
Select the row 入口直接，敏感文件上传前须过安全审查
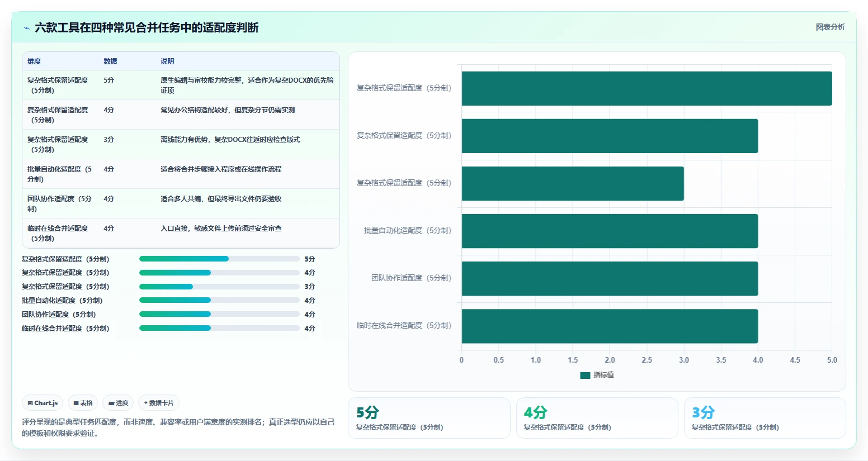(181, 233)
